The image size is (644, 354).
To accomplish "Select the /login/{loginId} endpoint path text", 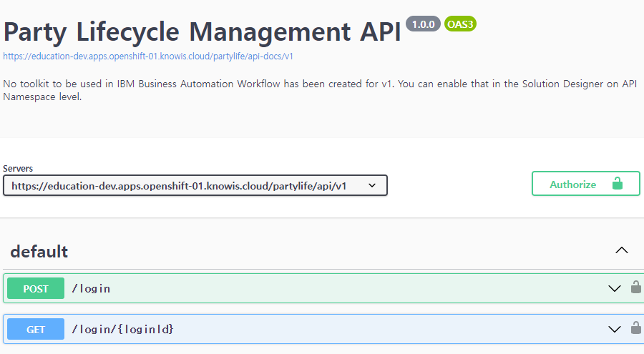I will click(122, 330).
